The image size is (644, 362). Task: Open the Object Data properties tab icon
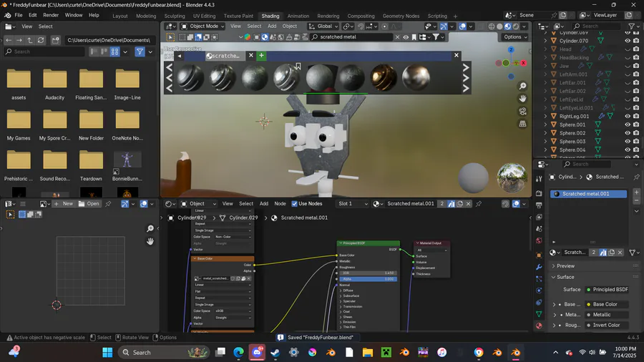coord(539,314)
